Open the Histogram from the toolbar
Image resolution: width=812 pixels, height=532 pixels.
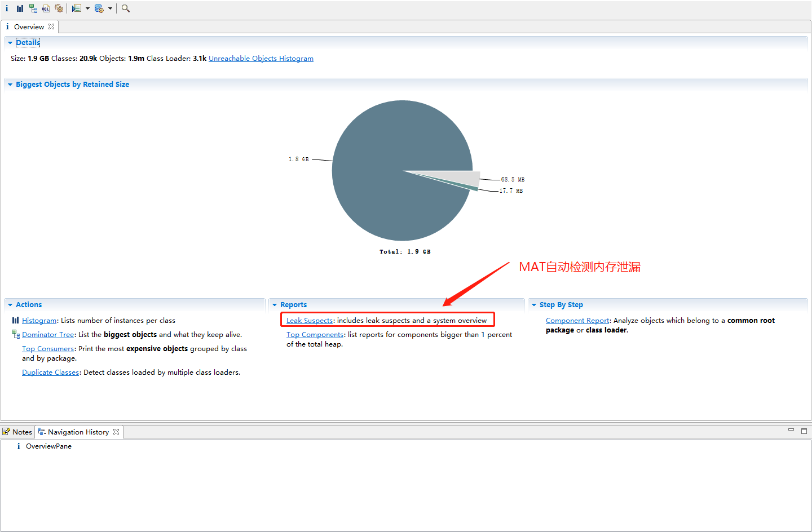(20, 8)
